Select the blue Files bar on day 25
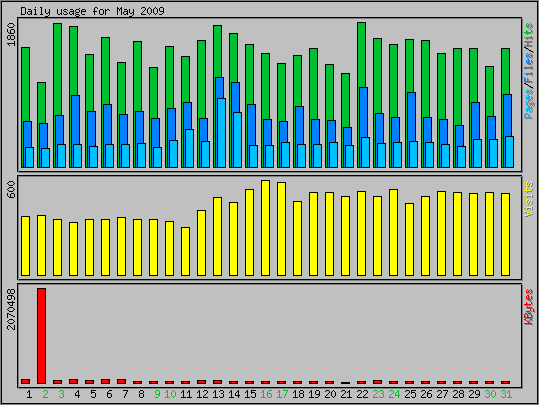 [411, 117]
